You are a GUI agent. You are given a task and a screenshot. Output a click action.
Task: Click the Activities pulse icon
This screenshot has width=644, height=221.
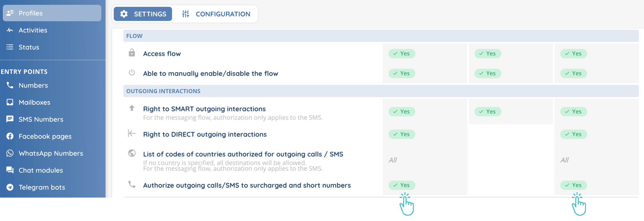10,30
